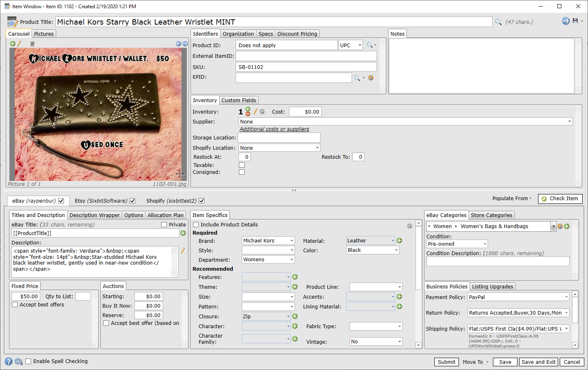Toggle the Taxable checkbox
Screen dimensions: 588x370
click(x=242, y=165)
